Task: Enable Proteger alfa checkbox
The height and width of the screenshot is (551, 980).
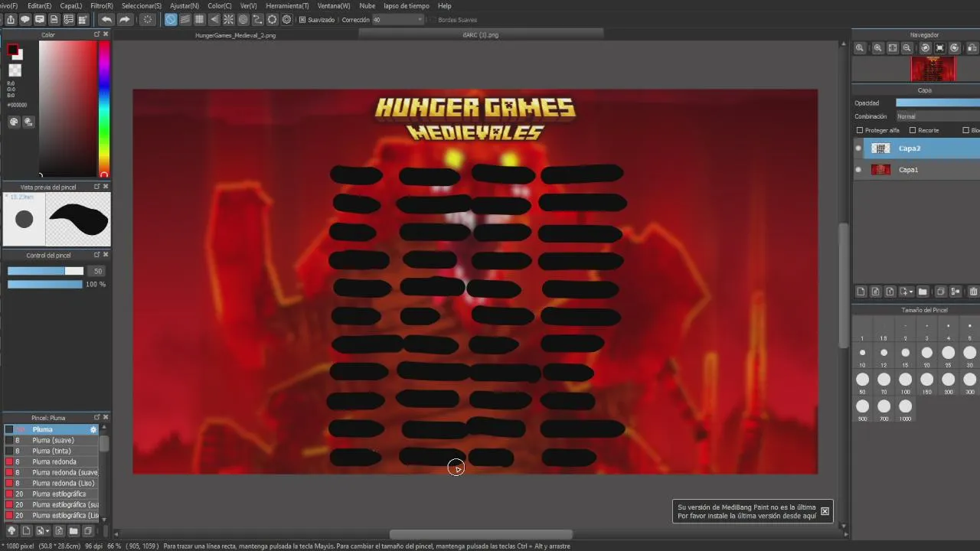Action: (x=860, y=130)
